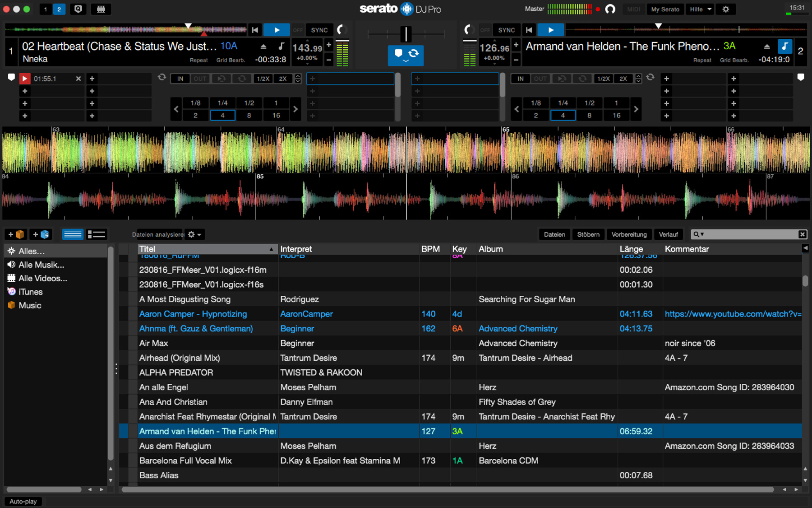812x508 pixels.
Task: Click the headphone icon next to Master
Action: coord(610,9)
